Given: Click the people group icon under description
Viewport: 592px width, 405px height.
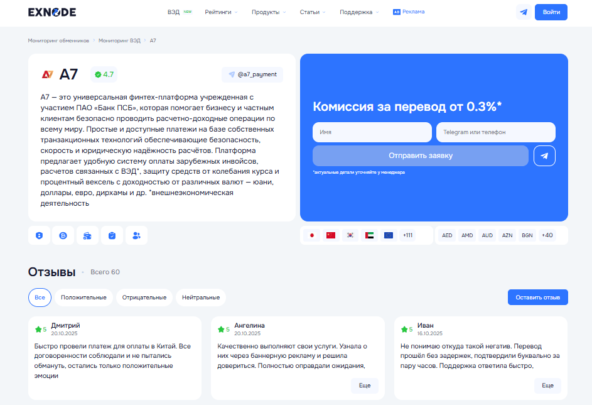Looking at the screenshot, I should (136, 236).
